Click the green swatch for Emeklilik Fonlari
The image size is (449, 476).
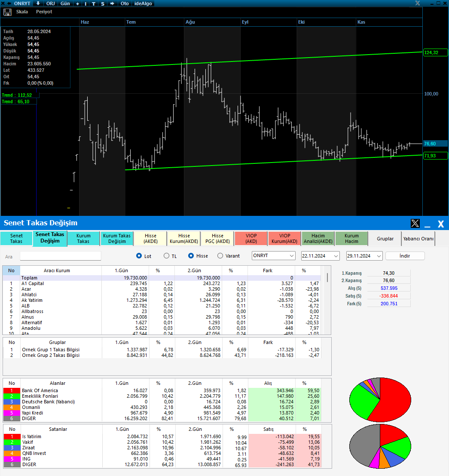point(12,396)
